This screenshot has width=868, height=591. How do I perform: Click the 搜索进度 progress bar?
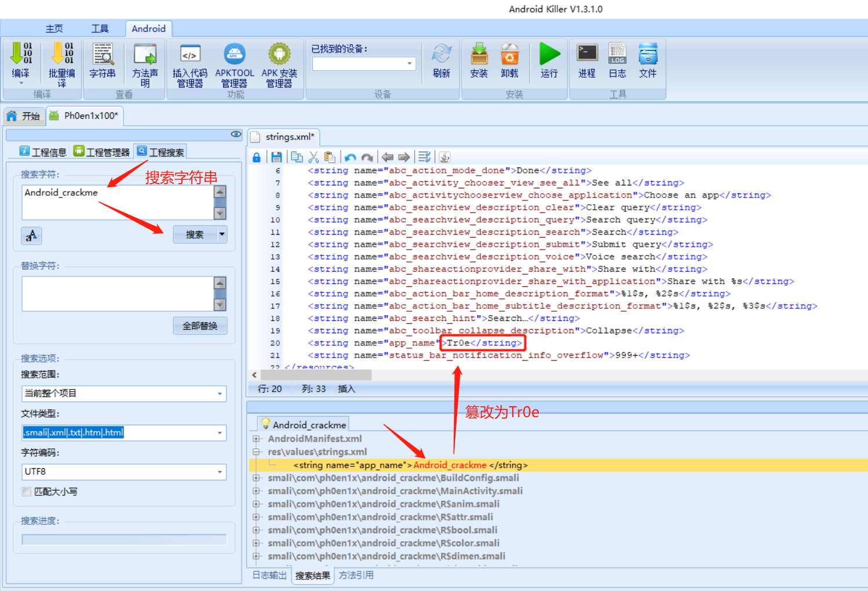124,539
